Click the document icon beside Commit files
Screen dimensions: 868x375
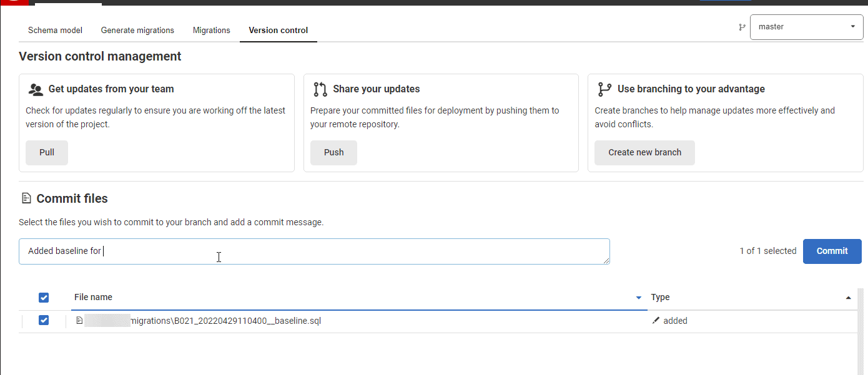pyautogui.click(x=26, y=198)
